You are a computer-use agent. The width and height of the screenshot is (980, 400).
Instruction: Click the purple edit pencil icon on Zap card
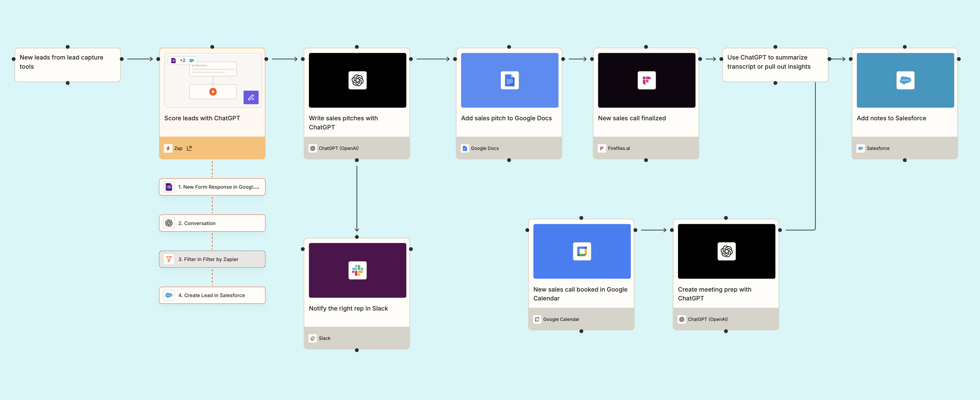[251, 98]
